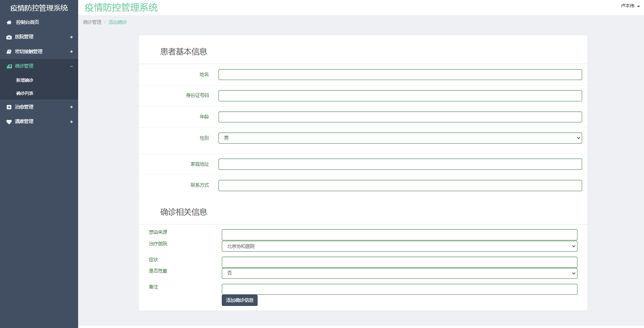644x328 pixels.
Task: Click the 备注 field label
Action: coord(153,287)
